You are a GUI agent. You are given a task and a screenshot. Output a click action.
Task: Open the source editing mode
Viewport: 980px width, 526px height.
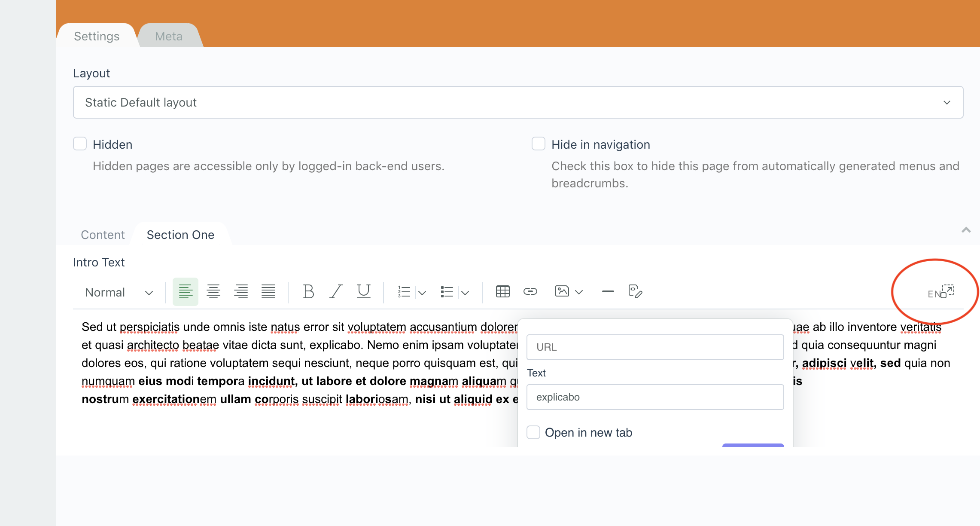coord(636,291)
